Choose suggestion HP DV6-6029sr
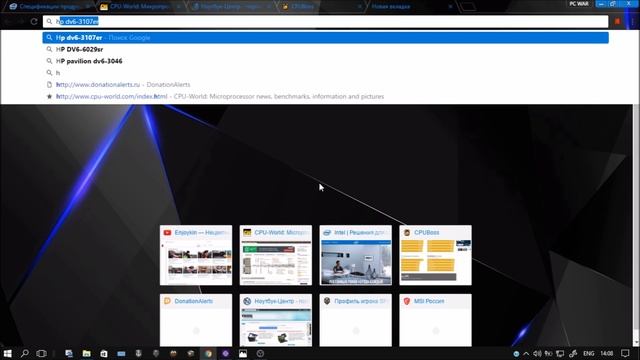 [325, 49]
